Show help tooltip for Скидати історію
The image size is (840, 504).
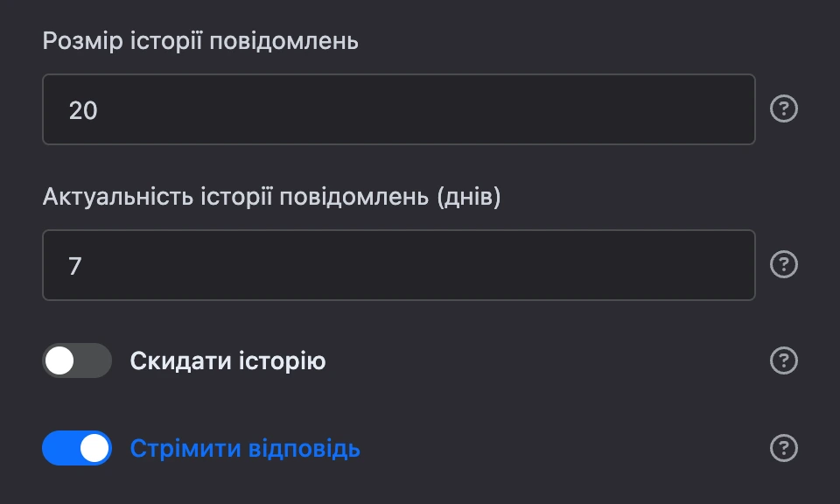(784, 360)
